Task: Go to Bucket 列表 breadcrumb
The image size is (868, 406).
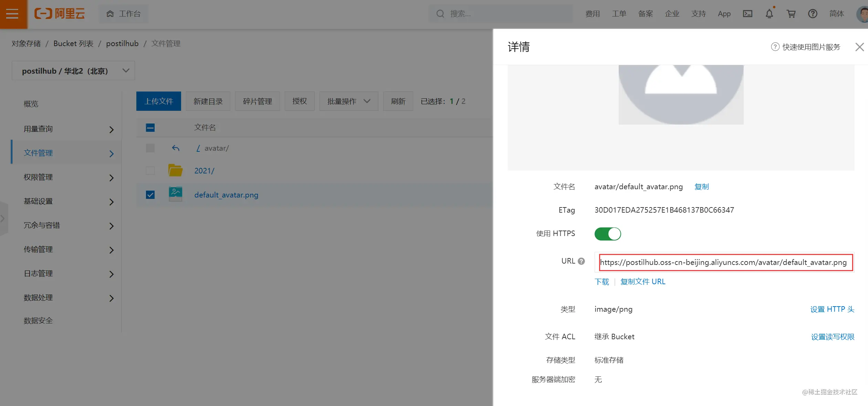Action: coord(73,44)
